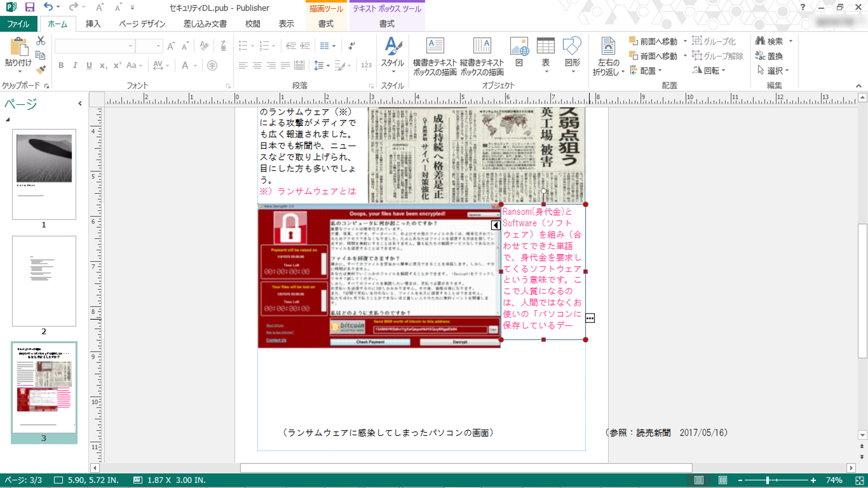Click the Find (検索) binoculars icon
The height and width of the screenshot is (488, 868).
[770, 41]
